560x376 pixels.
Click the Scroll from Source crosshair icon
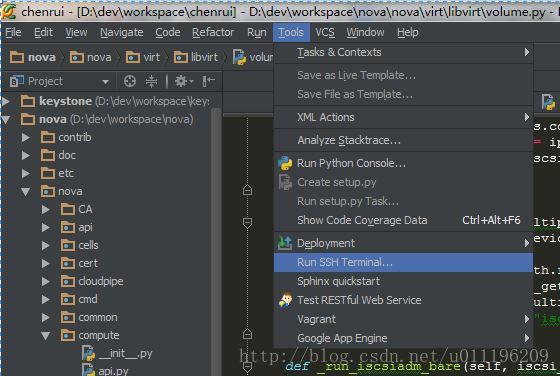point(130,81)
